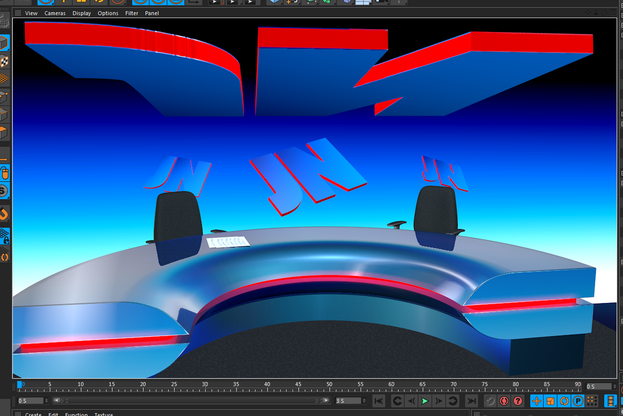Open the Create menu in material manager
The height and width of the screenshot is (416, 623).
click(x=33, y=413)
